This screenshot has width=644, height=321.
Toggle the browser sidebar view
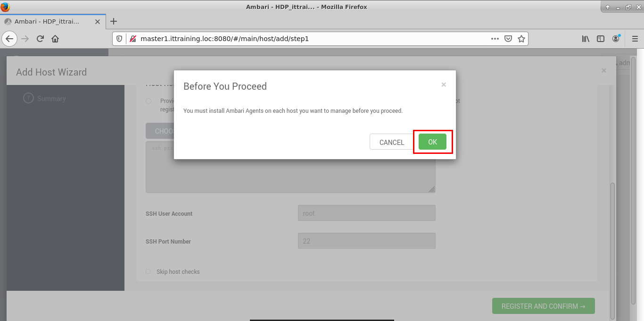[x=601, y=39]
